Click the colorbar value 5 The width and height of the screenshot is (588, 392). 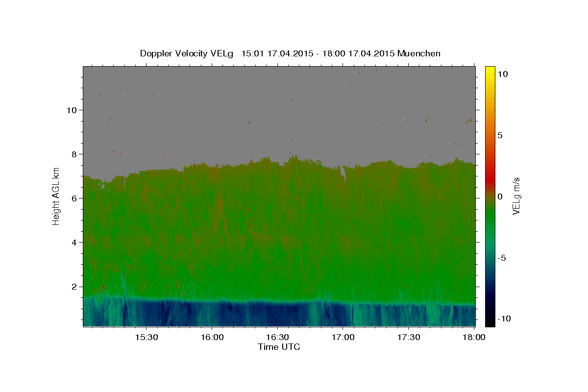click(x=500, y=135)
